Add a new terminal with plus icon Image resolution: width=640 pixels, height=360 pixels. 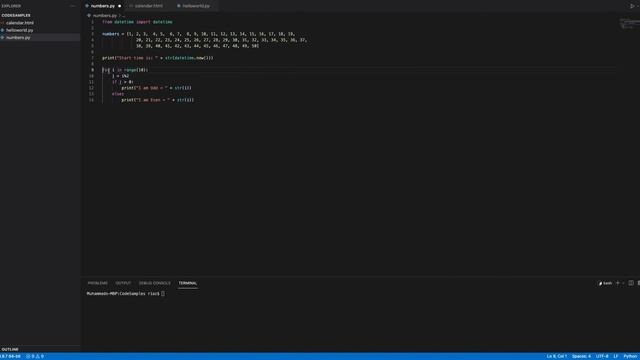[618, 283]
